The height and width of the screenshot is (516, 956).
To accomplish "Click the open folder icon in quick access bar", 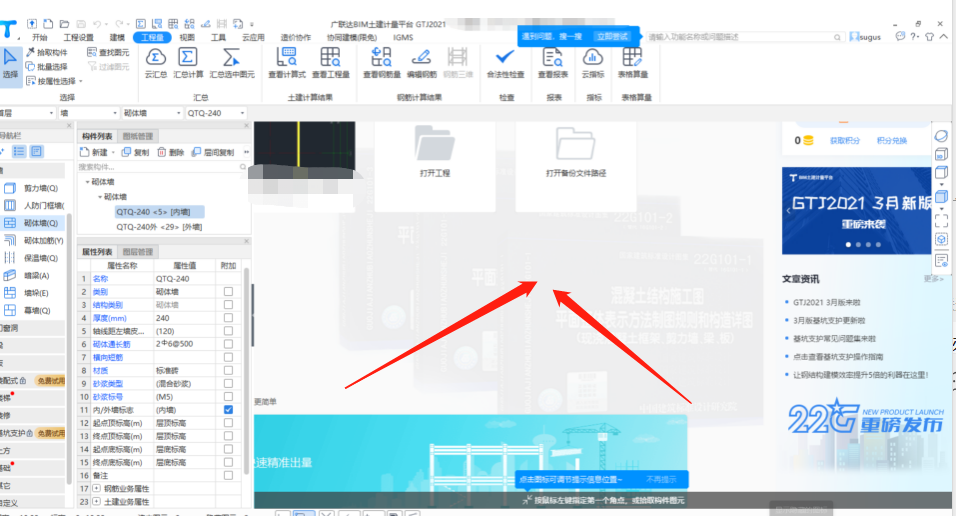I will coord(65,24).
